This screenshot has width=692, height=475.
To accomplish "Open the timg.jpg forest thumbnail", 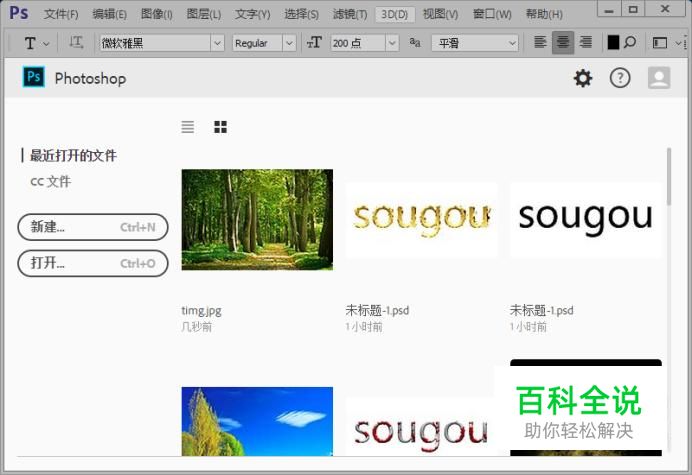I will (257, 219).
